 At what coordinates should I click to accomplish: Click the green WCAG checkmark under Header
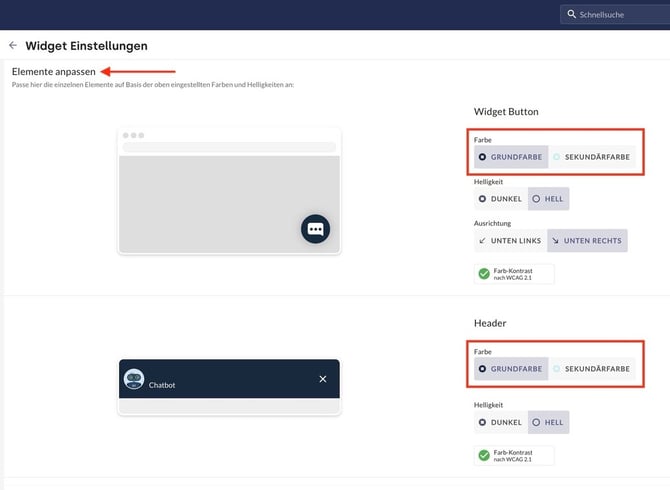pos(484,455)
